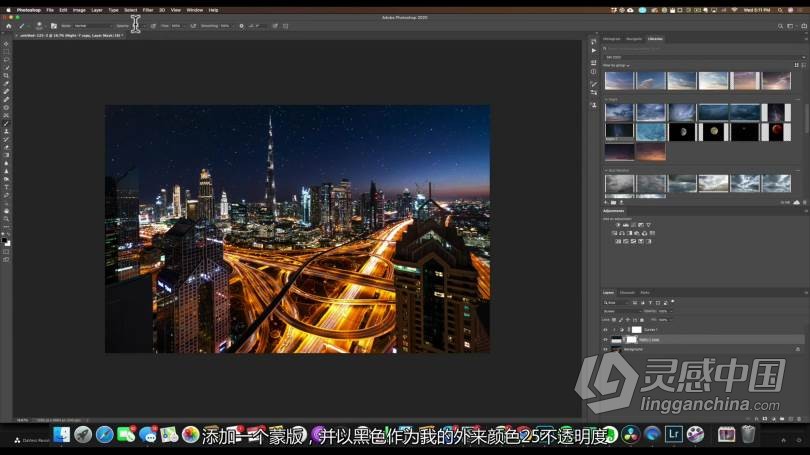Switch Libraries to list view

coord(803,66)
